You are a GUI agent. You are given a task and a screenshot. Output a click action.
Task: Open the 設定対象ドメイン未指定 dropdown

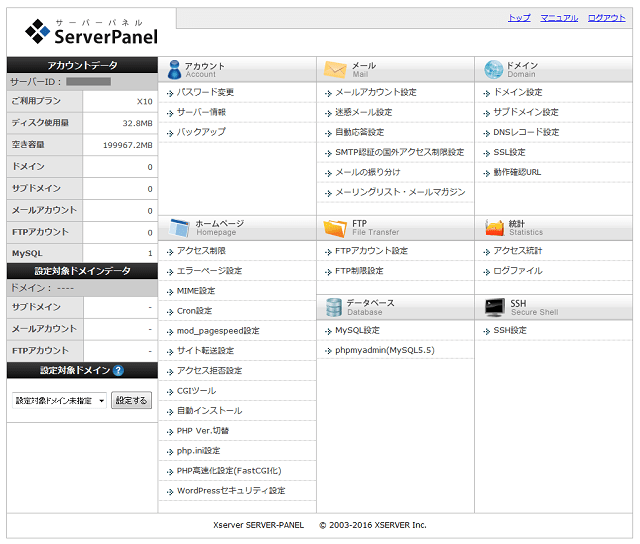click(x=59, y=400)
